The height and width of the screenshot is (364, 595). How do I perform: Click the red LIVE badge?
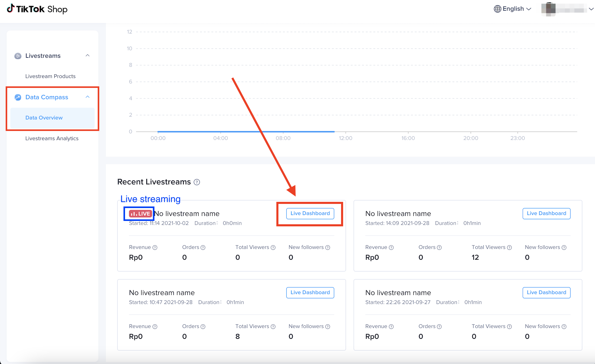[140, 214]
